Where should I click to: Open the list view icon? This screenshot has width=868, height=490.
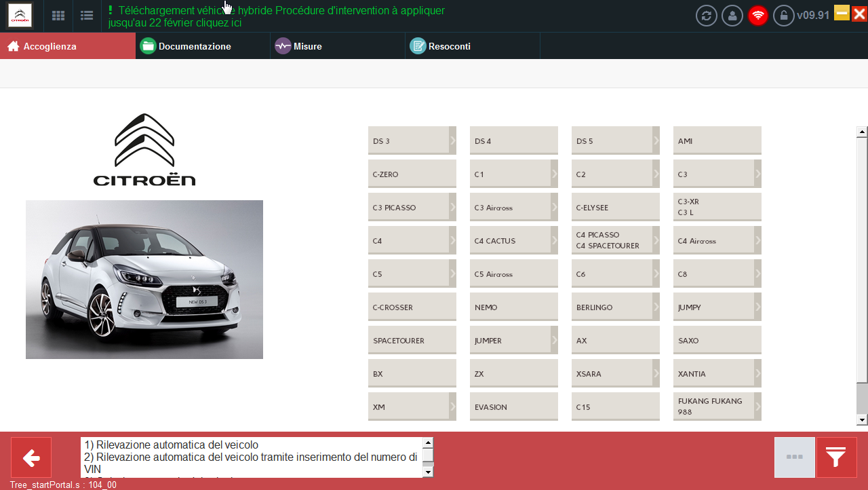click(x=86, y=16)
